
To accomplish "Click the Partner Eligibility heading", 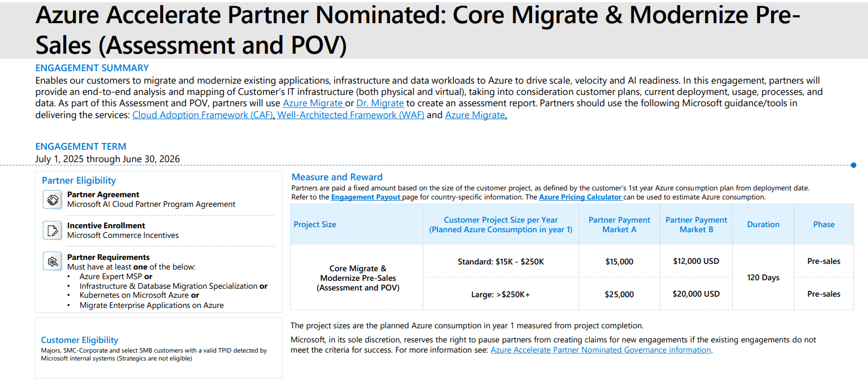I will (x=79, y=180).
